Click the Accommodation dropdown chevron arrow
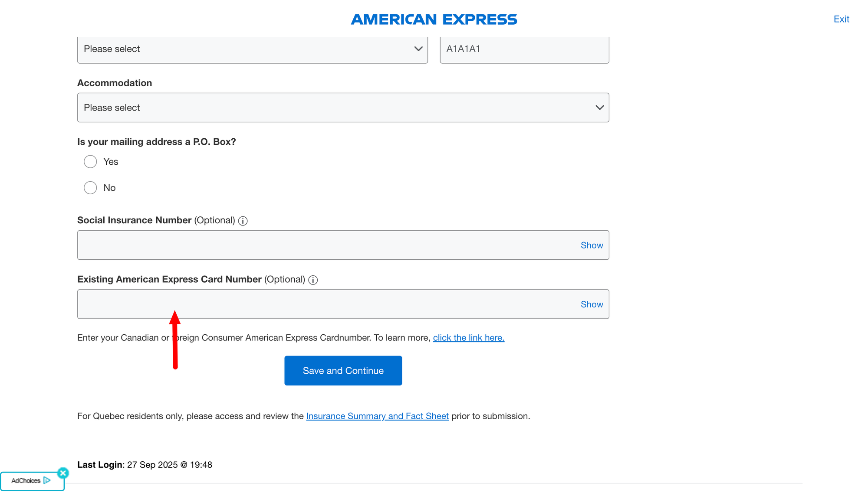Image resolution: width=868 pixels, height=496 pixels. [599, 108]
